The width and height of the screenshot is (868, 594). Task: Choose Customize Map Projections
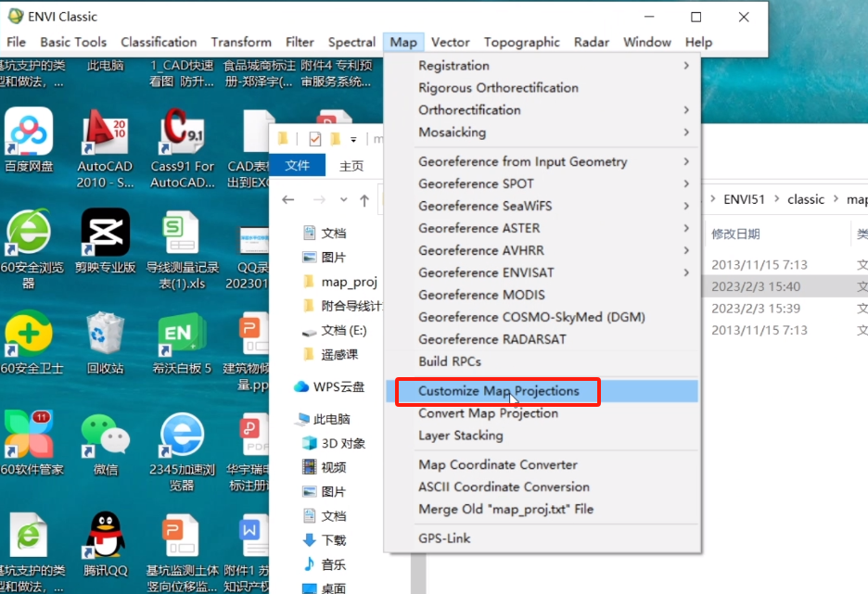tap(498, 391)
